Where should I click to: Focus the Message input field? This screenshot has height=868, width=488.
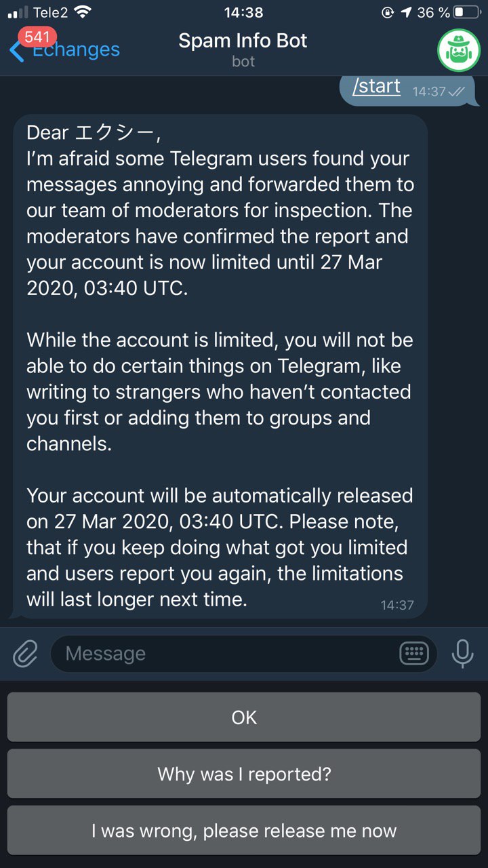[x=224, y=654]
